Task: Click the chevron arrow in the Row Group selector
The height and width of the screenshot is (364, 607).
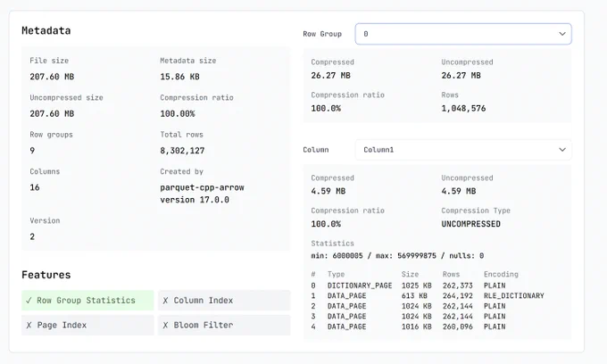Action: click(562, 34)
